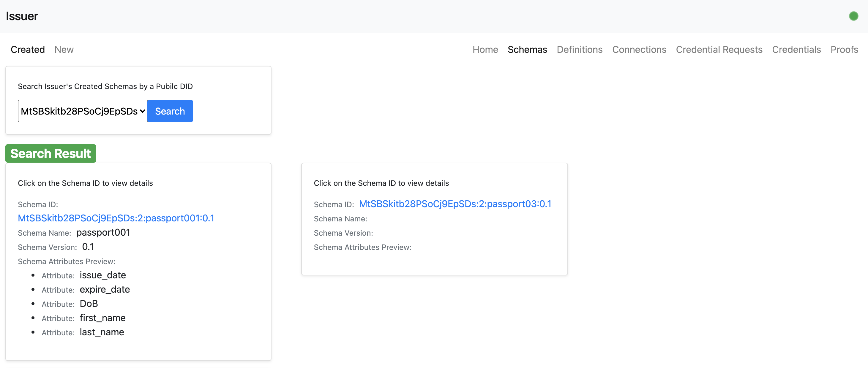The width and height of the screenshot is (868, 368).
Task: Click the last_name attribute entry
Action: (102, 332)
